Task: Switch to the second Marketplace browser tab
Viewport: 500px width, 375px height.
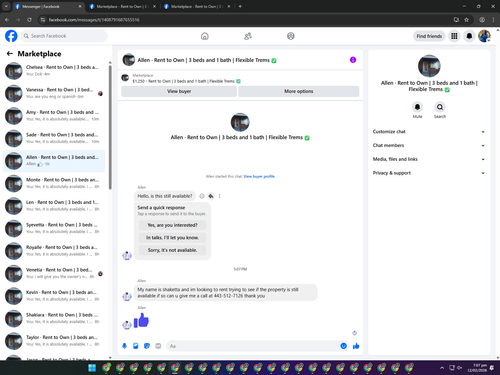Action: tap(122, 6)
